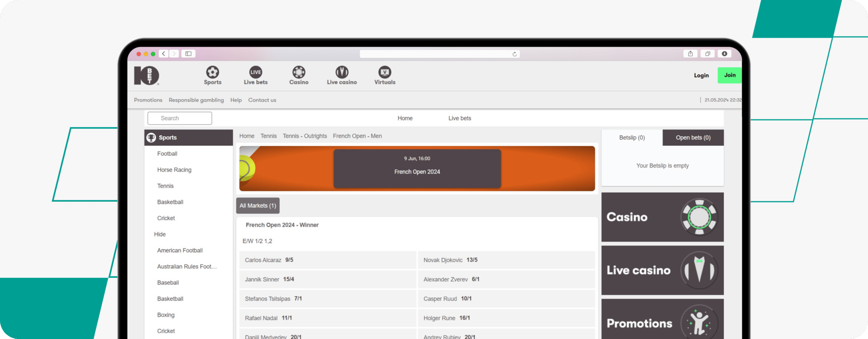
Task: Open the 10Bet logo home link
Action: click(x=147, y=75)
